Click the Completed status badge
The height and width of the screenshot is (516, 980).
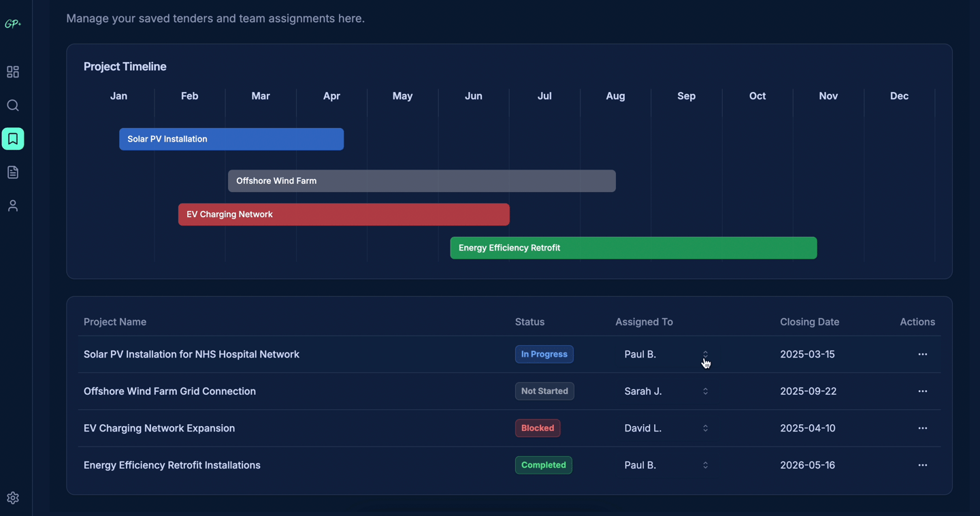(x=544, y=465)
